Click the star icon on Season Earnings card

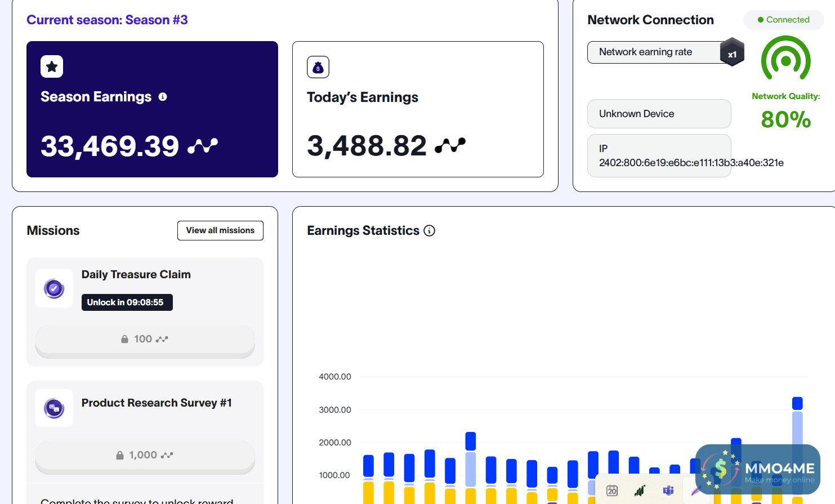click(x=52, y=66)
